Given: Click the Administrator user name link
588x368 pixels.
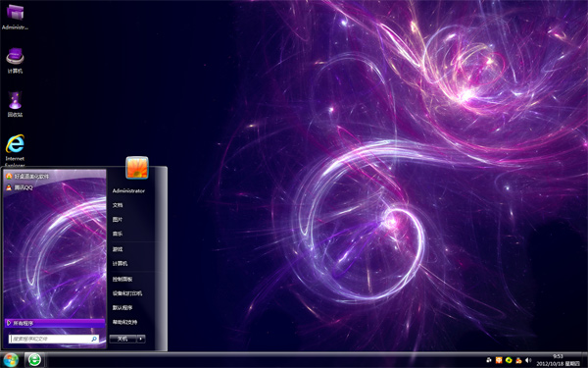Looking at the screenshot, I should point(128,190).
